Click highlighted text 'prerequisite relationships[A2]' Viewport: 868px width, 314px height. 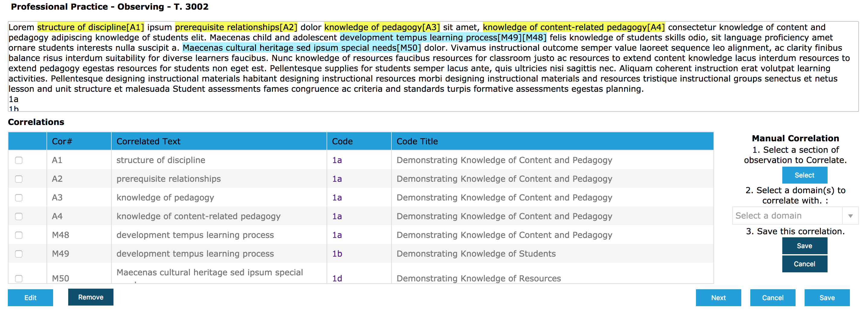[x=236, y=27]
